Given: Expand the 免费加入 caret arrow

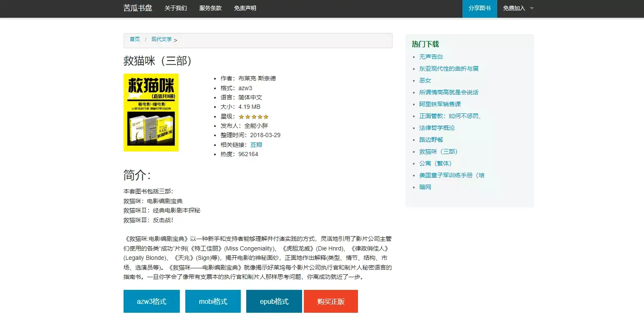Looking at the screenshot, I should [x=531, y=8].
